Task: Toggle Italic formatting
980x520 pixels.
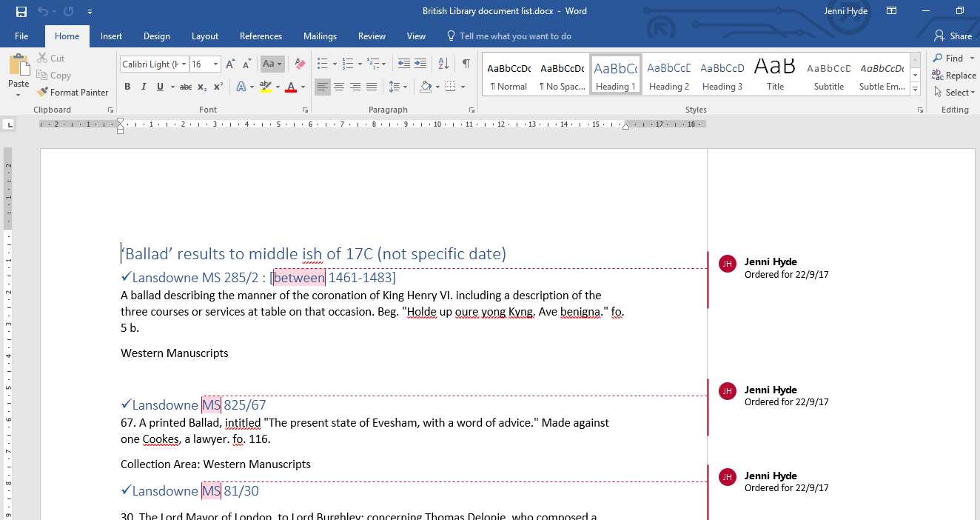Action: pos(144,87)
